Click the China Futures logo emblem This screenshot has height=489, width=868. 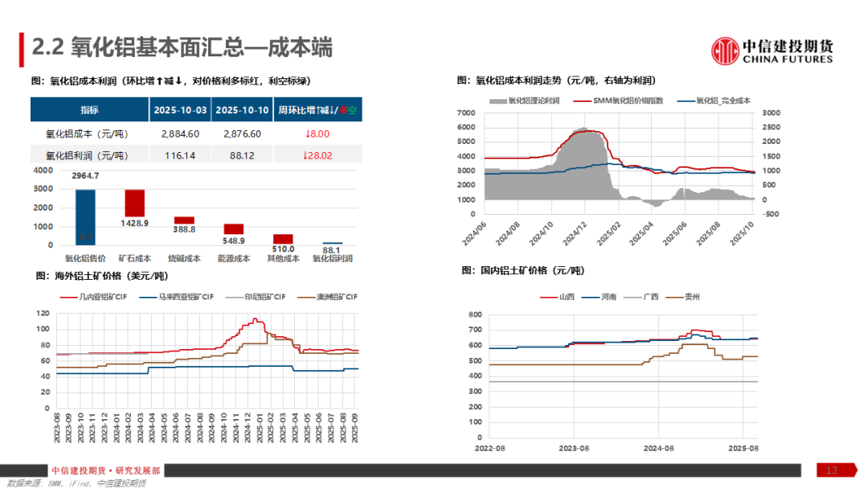coord(725,51)
